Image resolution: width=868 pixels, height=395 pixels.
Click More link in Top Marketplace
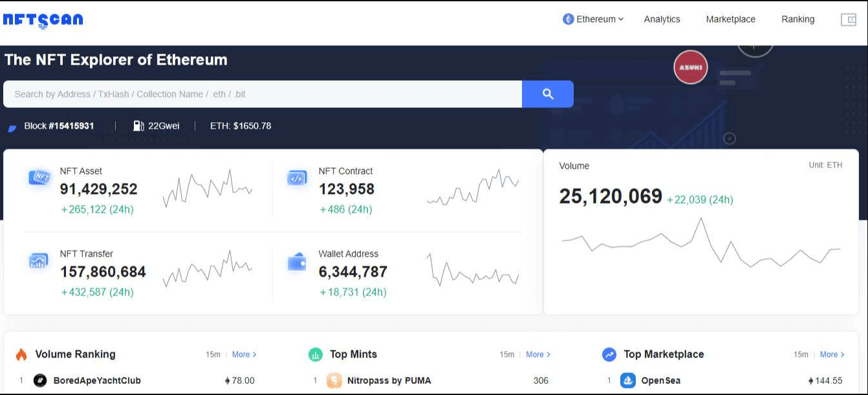click(x=832, y=354)
